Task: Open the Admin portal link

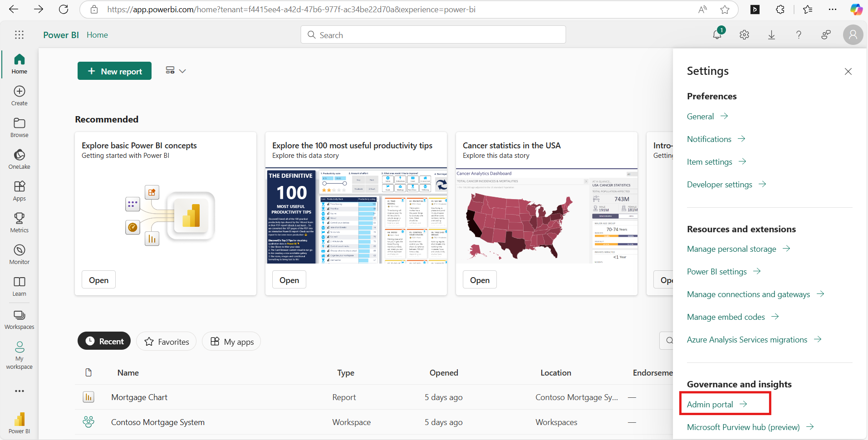Action: 710,405
